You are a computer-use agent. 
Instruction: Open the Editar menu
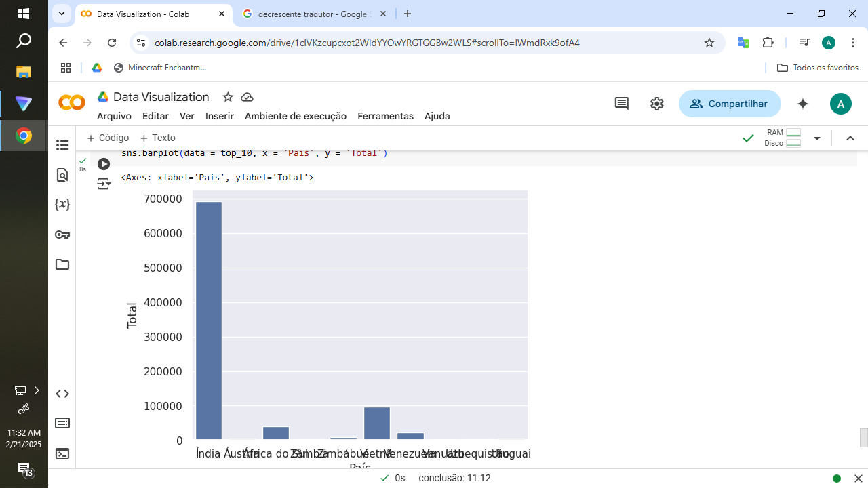[155, 116]
